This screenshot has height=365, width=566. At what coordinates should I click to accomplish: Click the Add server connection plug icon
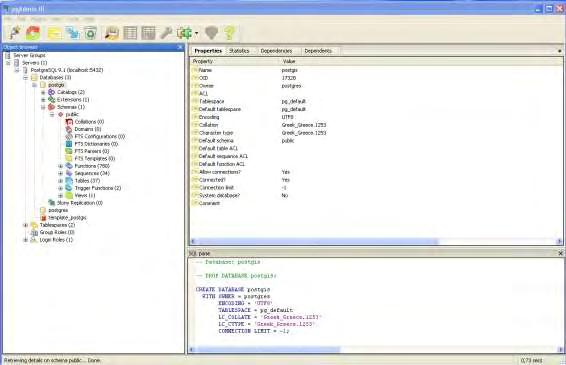pos(14,33)
